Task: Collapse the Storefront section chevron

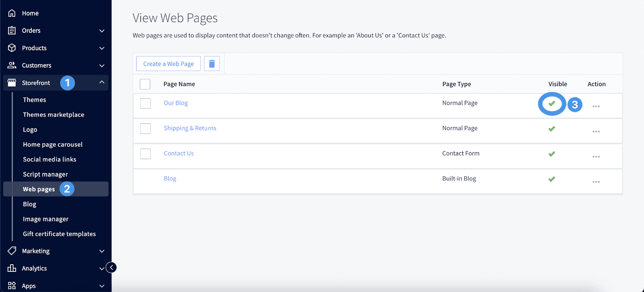Action: click(x=102, y=82)
